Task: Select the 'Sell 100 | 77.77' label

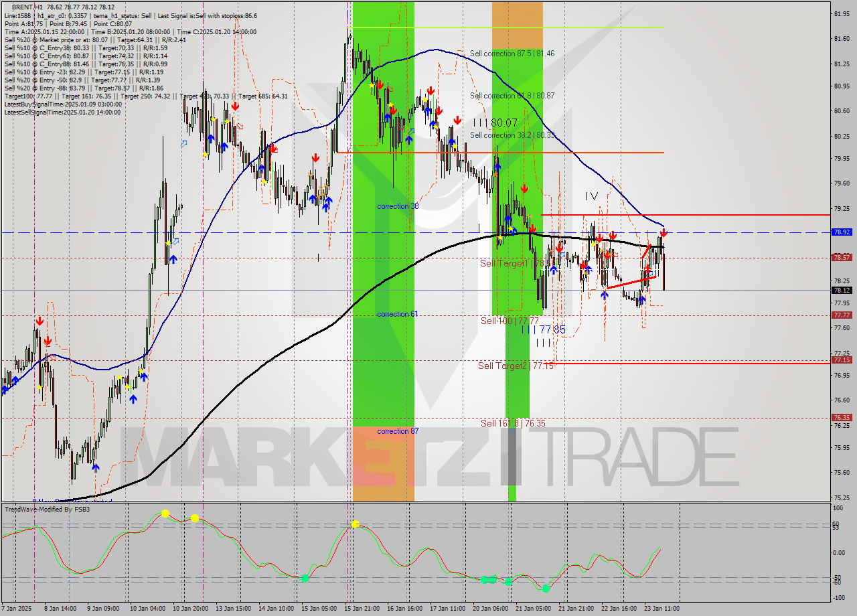Action: click(x=510, y=321)
